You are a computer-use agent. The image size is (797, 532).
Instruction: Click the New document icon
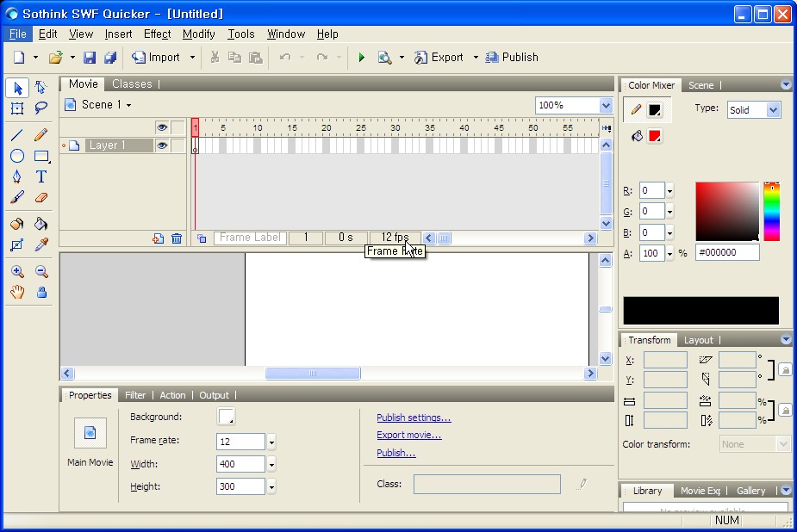(x=19, y=58)
